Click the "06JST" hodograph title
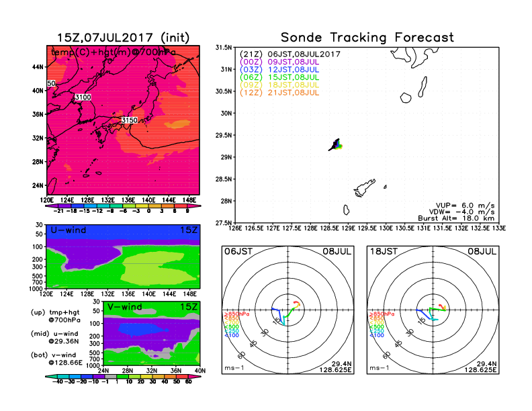532x411 pixels. (238, 252)
